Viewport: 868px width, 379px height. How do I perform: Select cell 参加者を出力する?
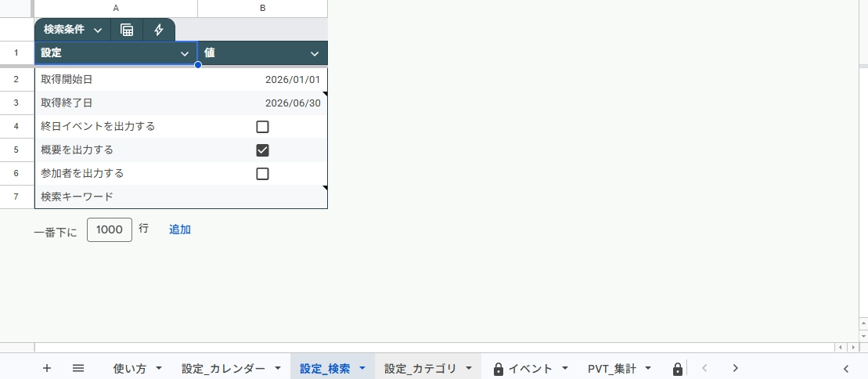tap(116, 173)
